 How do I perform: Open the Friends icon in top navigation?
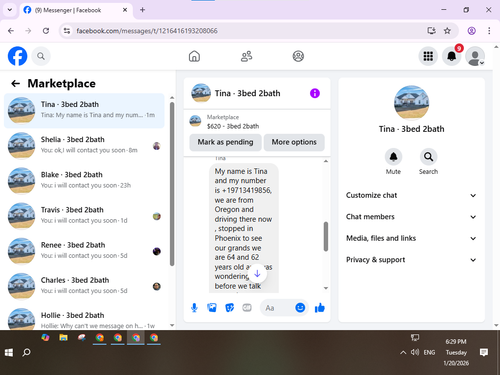246,56
